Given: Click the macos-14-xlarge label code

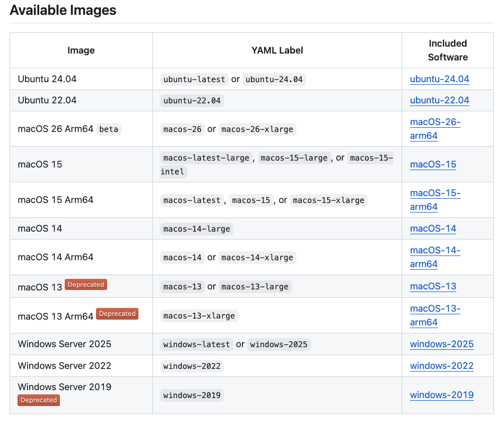Looking at the screenshot, I should tap(257, 258).
